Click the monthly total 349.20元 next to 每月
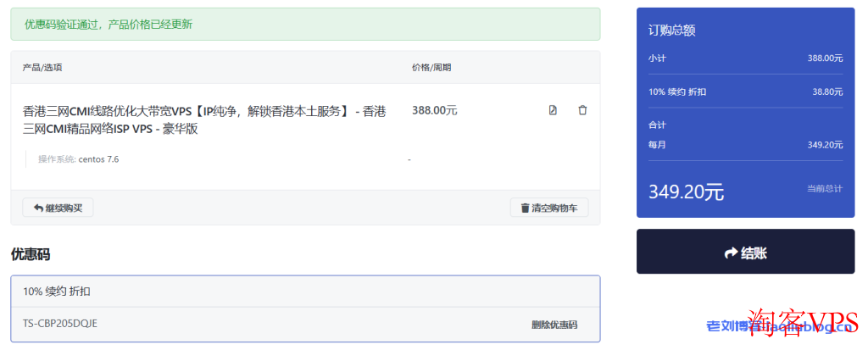The width and height of the screenshot is (868, 350). (825, 145)
